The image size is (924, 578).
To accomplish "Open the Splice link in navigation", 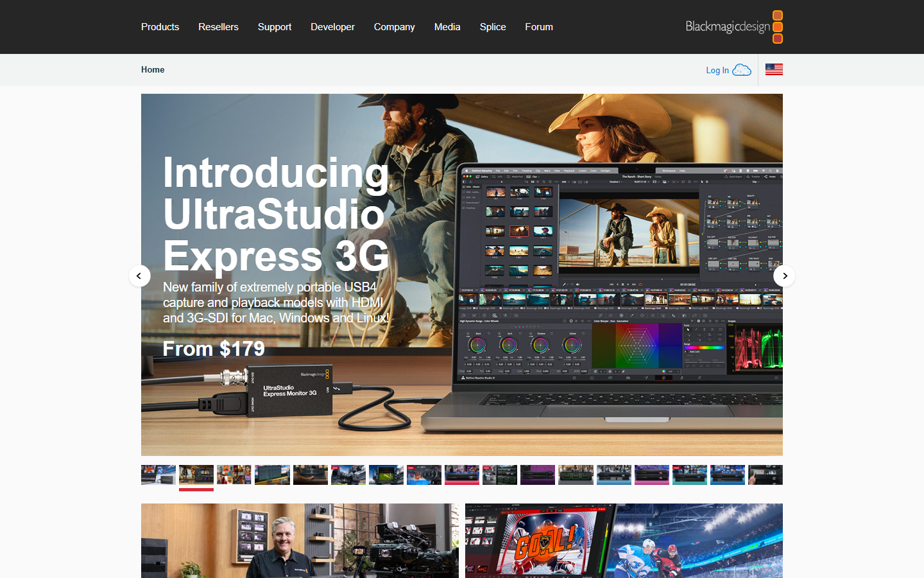I will click(493, 27).
